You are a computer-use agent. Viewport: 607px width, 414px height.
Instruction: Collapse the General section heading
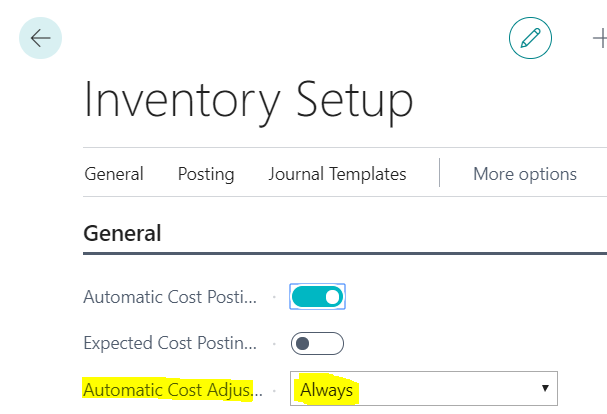click(x=122, y=233)
